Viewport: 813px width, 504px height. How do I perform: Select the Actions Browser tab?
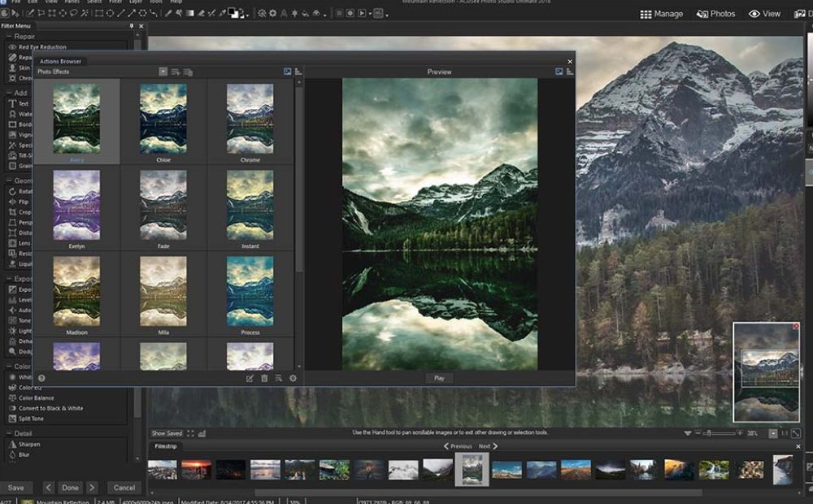click(x=61, y=61)
